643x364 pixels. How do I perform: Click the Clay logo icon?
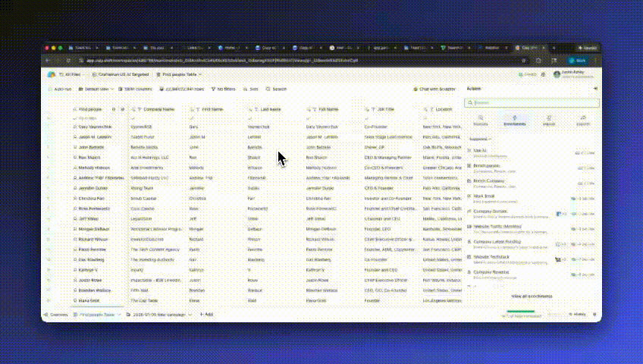point(51,74)
